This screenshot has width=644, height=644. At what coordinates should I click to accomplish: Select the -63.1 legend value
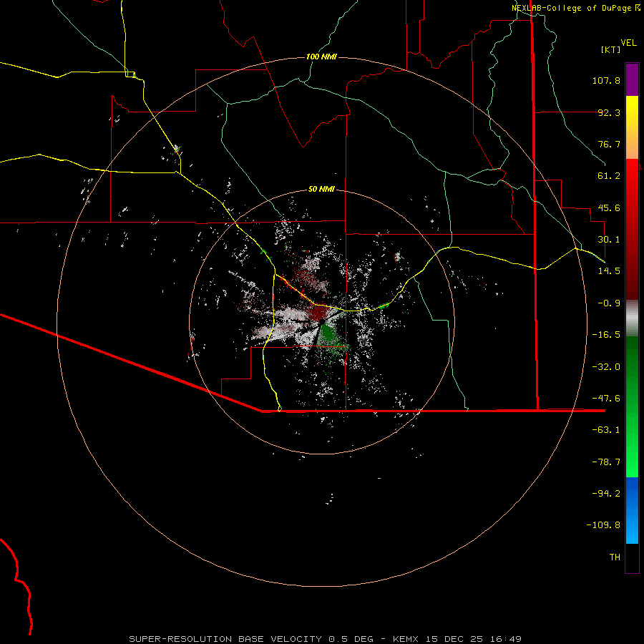[x=606, y=430]
